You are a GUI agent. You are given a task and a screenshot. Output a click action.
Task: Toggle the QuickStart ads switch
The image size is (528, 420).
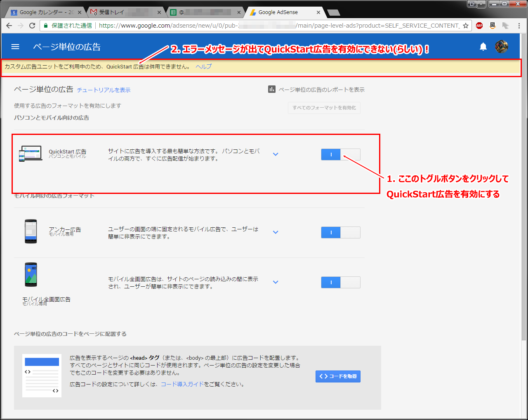341,155
